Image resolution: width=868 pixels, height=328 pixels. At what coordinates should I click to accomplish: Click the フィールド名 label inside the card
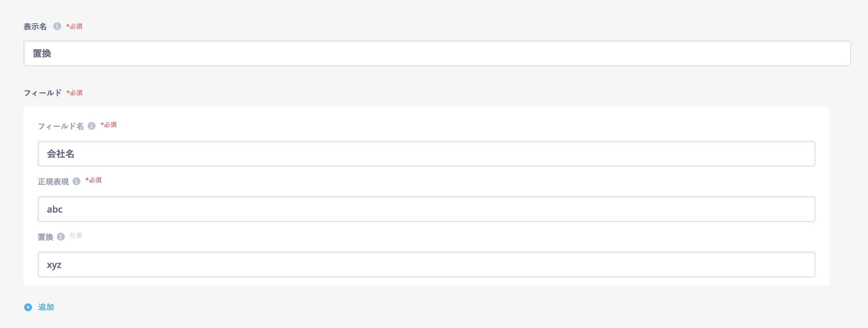coord(61,126)
